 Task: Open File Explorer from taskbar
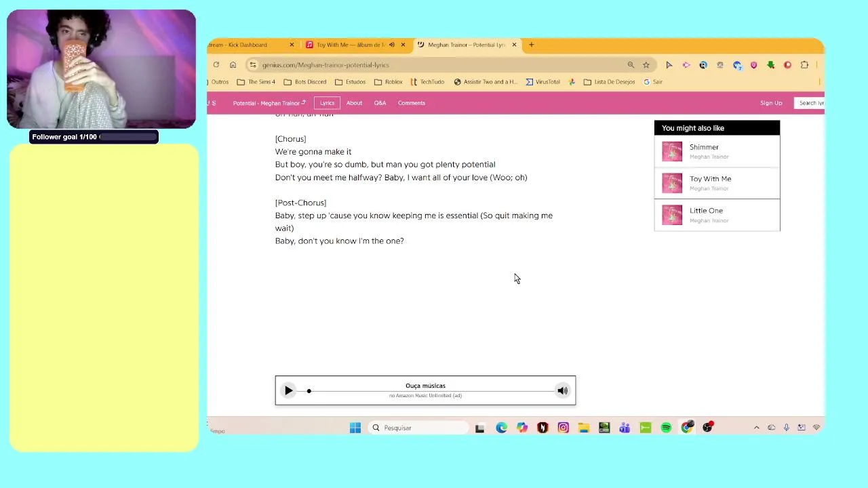(x=583, y=428)
